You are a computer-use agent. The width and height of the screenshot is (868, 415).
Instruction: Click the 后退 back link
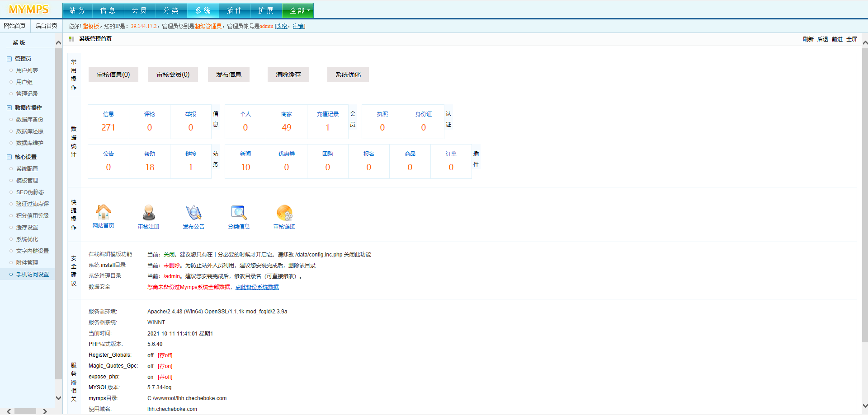point(823,39)
